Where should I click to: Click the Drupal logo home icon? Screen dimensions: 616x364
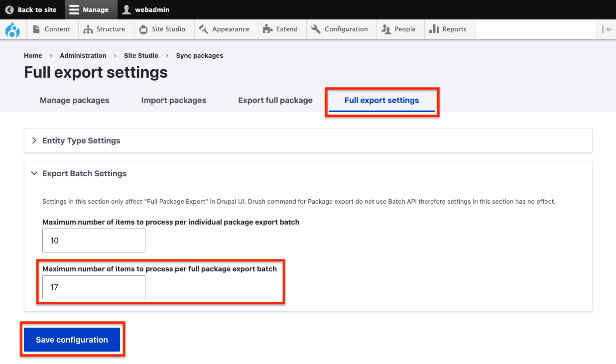coord(12,30)
